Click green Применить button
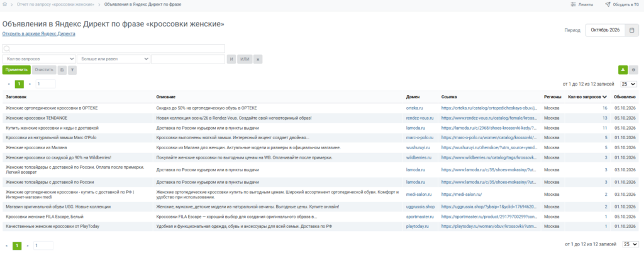This screenshot has width=644, height=255. tap(16, 70)
